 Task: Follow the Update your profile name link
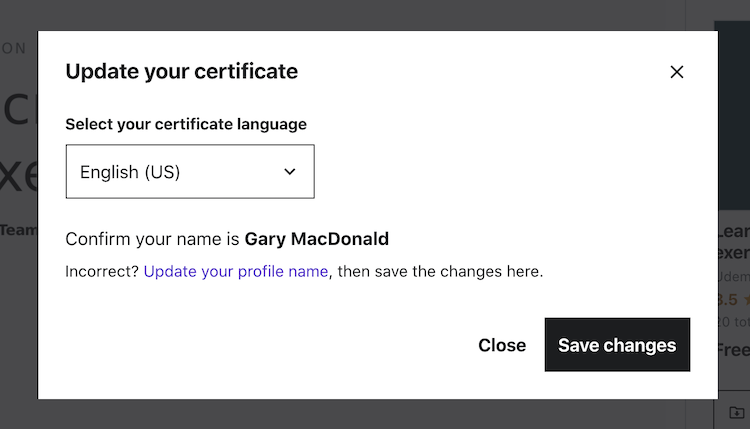[x=236, y=271]
